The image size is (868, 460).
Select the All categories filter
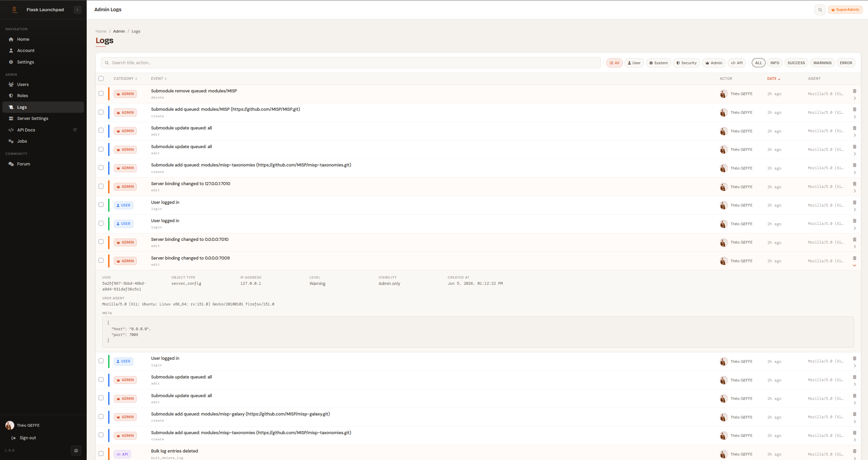pos(614,63)
